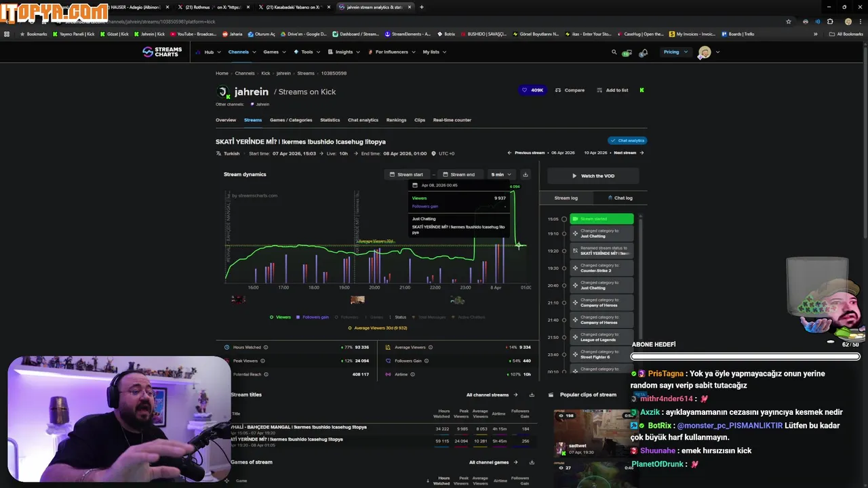The image size is (868, 488).
Task: Open the StreamElements bookmark
Action: [408, 34]
